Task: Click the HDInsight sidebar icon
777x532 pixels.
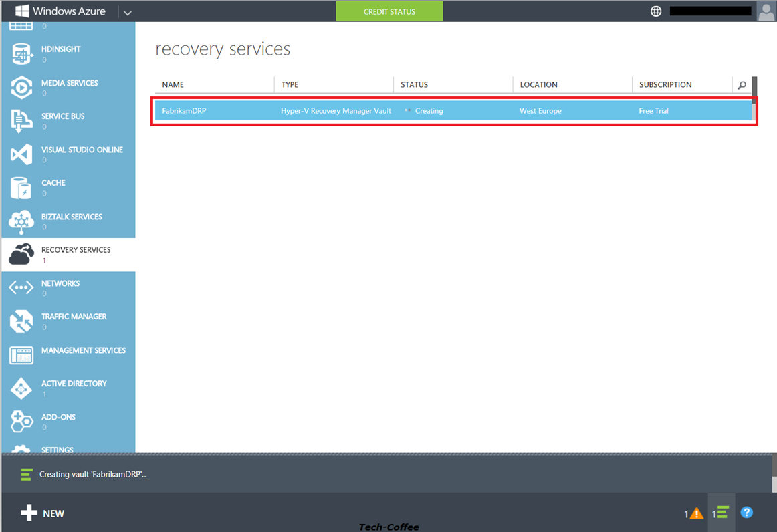Action: pos(21,55)
